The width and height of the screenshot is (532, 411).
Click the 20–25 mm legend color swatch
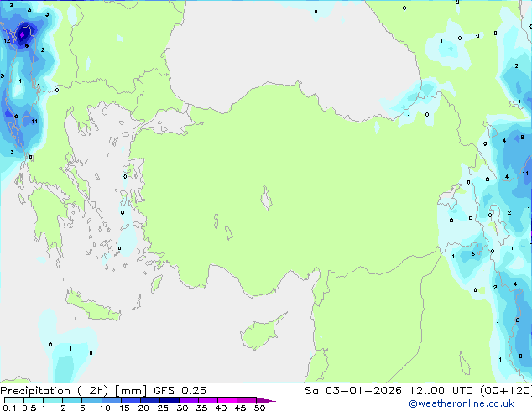point(150,400)
